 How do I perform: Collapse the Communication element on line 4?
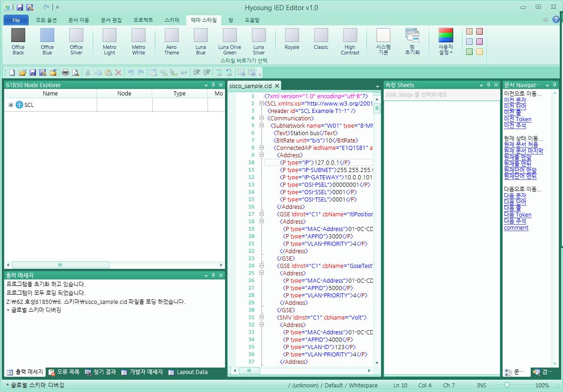coord(261,118)
